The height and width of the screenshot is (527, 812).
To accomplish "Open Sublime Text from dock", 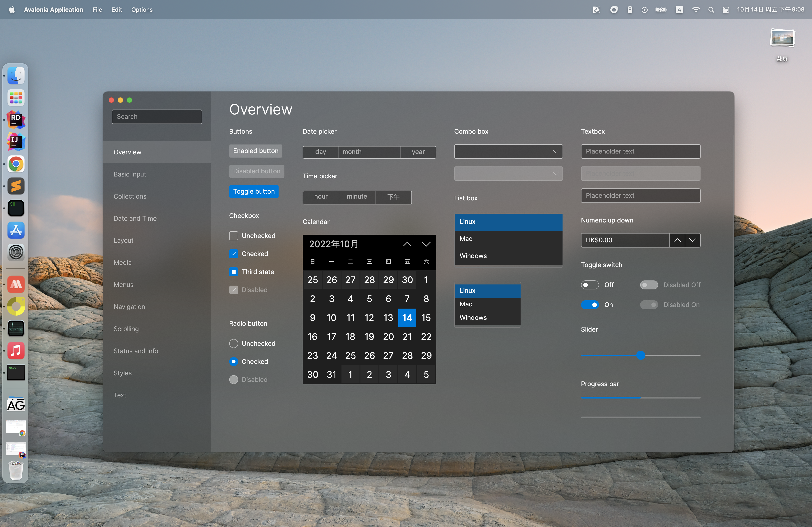I will coord(16,186).
